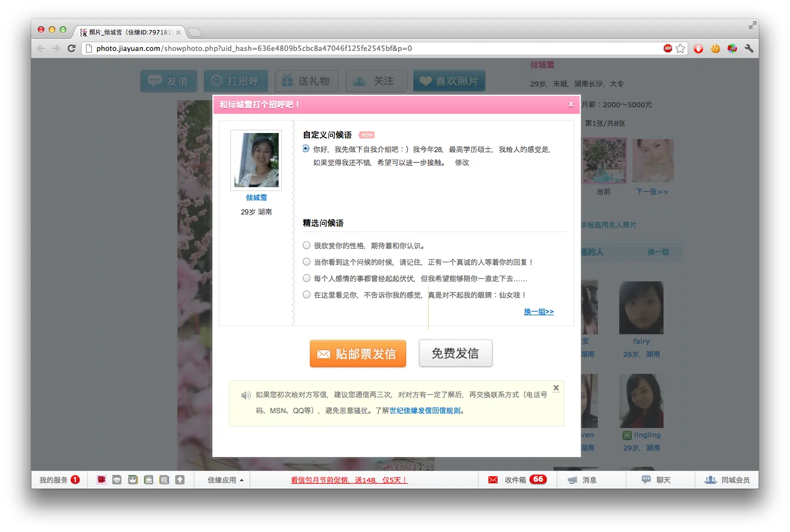Close the browser tab 照片_倾城雪
This screenshot has width=790, height=532.
(178, 32)
